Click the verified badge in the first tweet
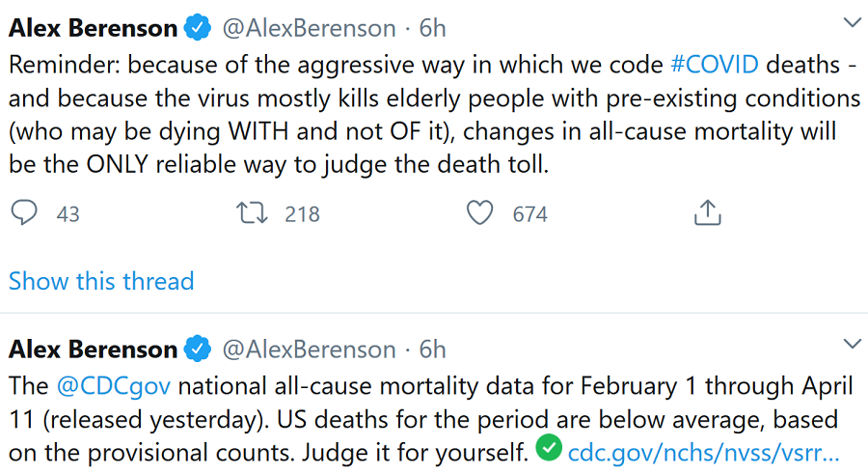868x475 pixels. click(x=198, y=29)
